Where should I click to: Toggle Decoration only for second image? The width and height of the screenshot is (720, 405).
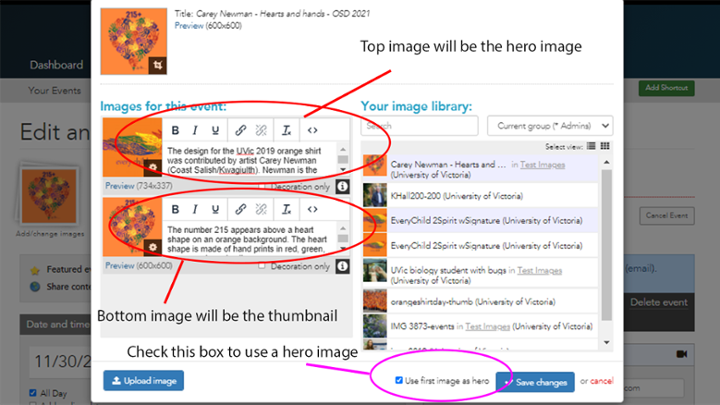coord(262,266)
